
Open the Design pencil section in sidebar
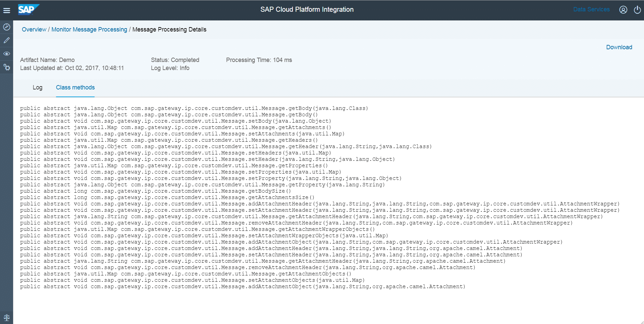[7, 41]
